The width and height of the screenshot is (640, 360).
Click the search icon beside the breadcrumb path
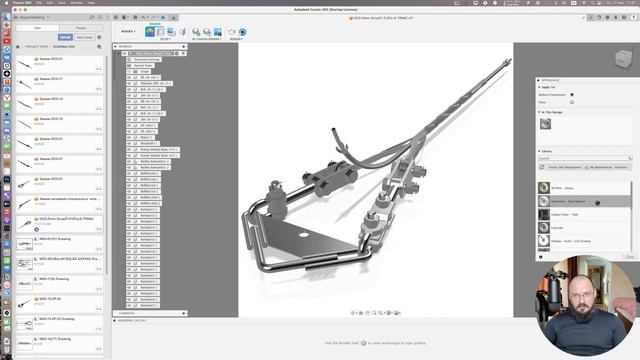99,47
